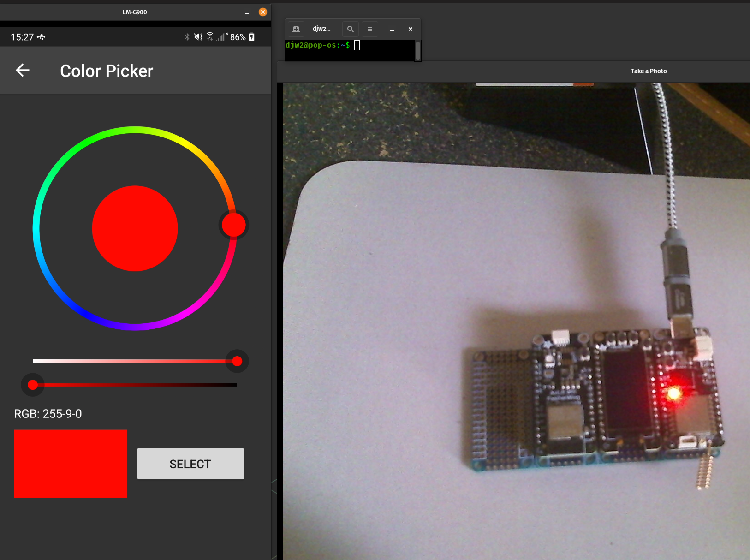The height and width of the screenshot is (560, 750).
Task: Click the terminal scrollbar
Action: pyautogui.click(x=418, y=50)
